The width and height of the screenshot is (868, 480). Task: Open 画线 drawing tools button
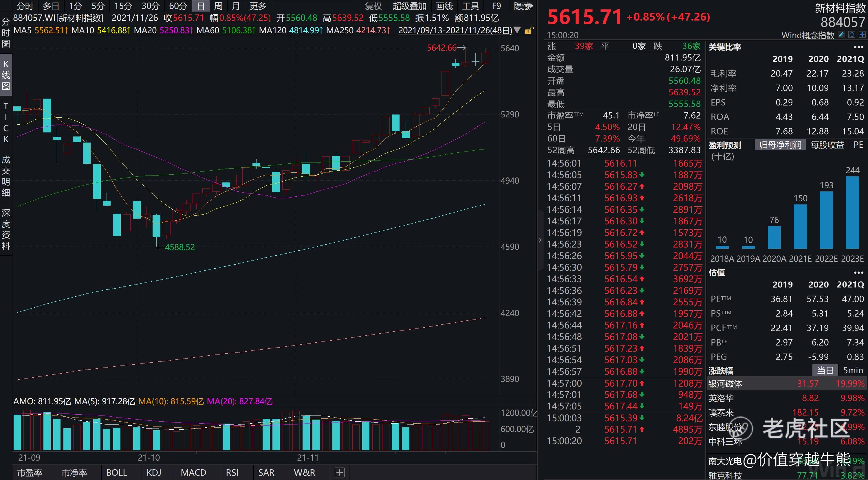(x=444, y=6)
